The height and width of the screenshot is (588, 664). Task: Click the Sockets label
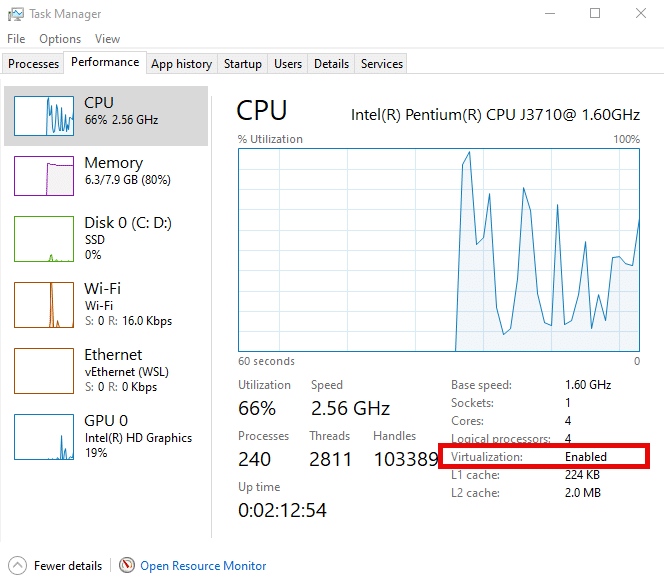click(x=472, y=403)
